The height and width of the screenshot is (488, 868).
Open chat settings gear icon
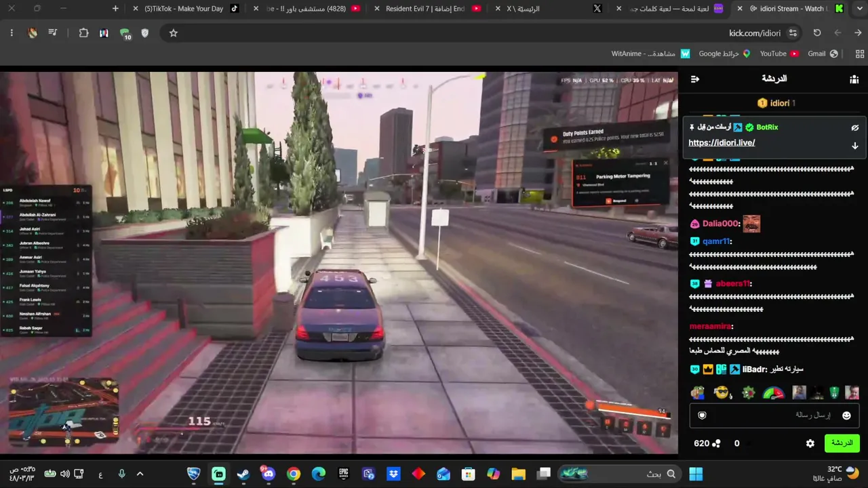click(x=810, y=443)
